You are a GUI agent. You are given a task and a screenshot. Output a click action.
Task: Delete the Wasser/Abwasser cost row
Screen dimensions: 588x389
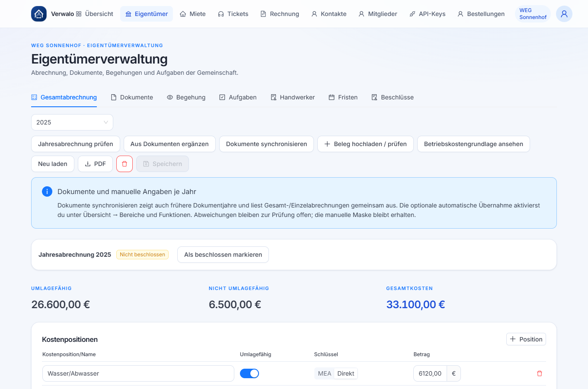(x=540, y=373)
